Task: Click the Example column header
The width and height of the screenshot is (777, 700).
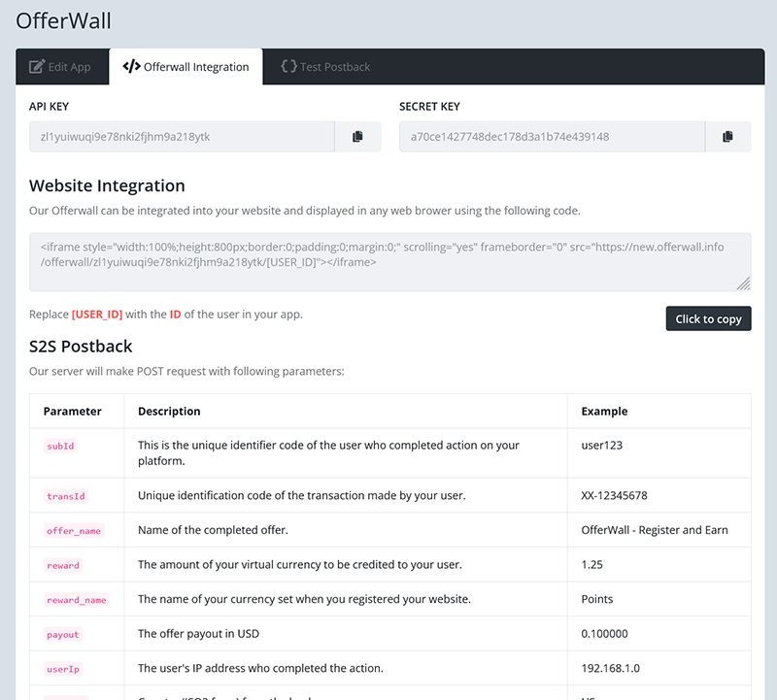Action: click(x=604, y=412)
